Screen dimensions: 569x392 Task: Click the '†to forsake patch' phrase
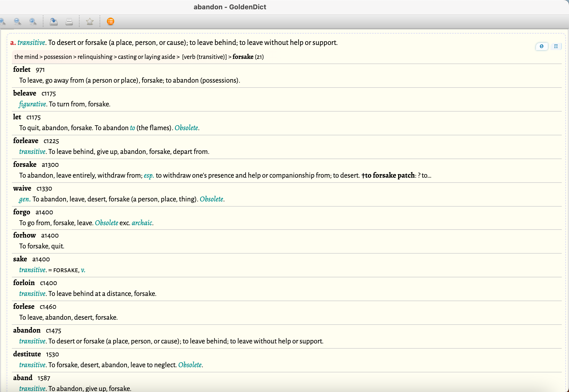(388, 175)
